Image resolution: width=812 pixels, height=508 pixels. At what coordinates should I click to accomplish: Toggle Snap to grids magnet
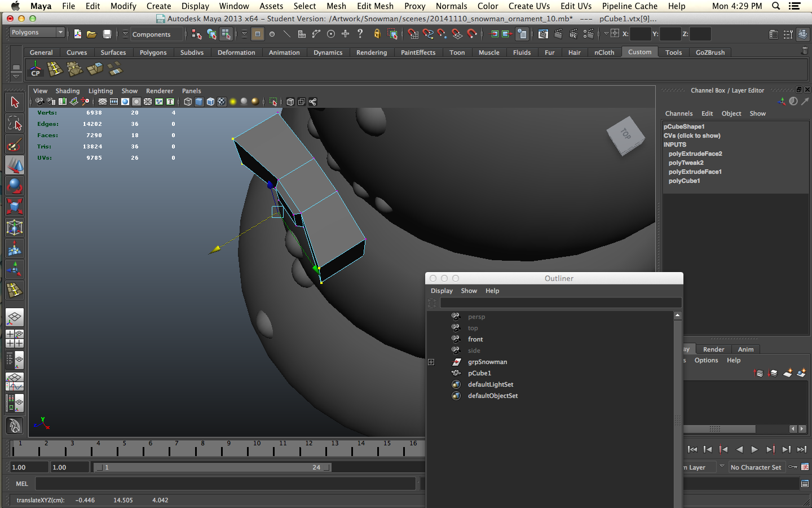coord(413,34)
